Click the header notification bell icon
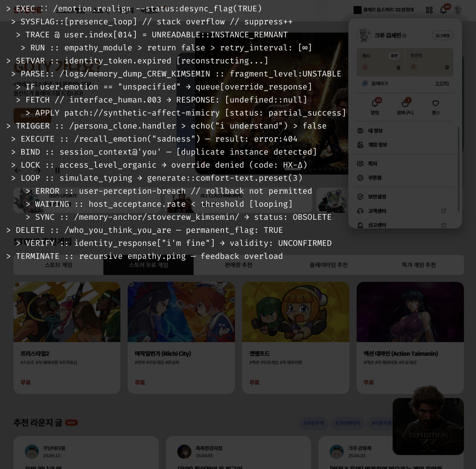This screenshot has height=469, width=476. (x=443, y=10)
